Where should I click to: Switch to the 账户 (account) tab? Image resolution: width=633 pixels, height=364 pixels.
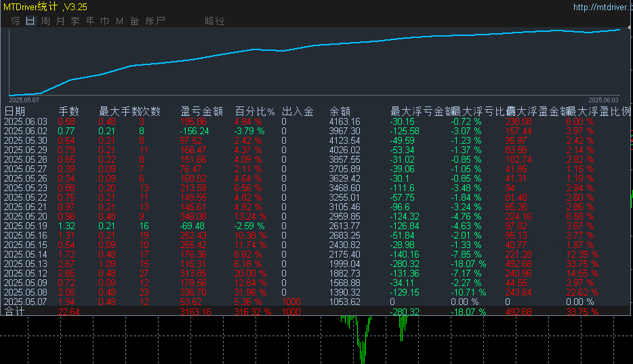click(x=155, y=21)
